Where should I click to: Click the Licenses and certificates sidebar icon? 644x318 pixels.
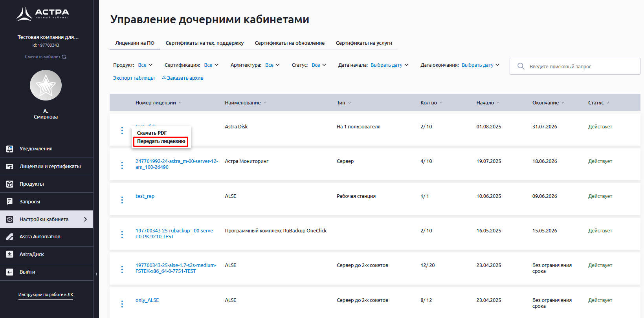10,166
